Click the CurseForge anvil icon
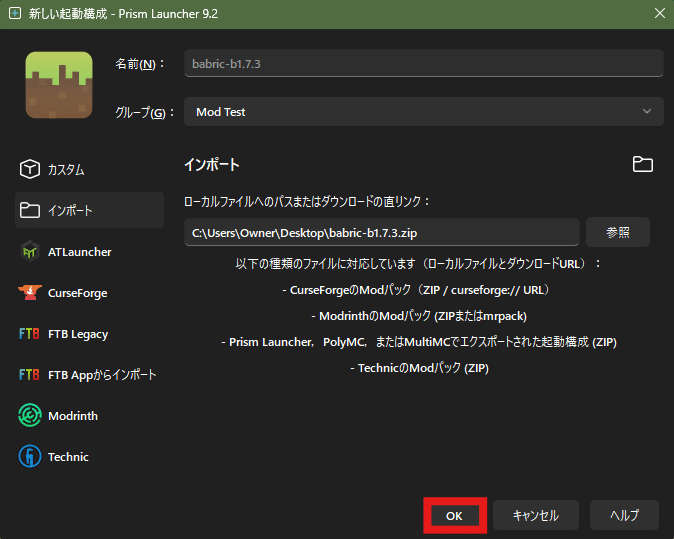Screen dimensions: 674x539 [x=30, y=293]
